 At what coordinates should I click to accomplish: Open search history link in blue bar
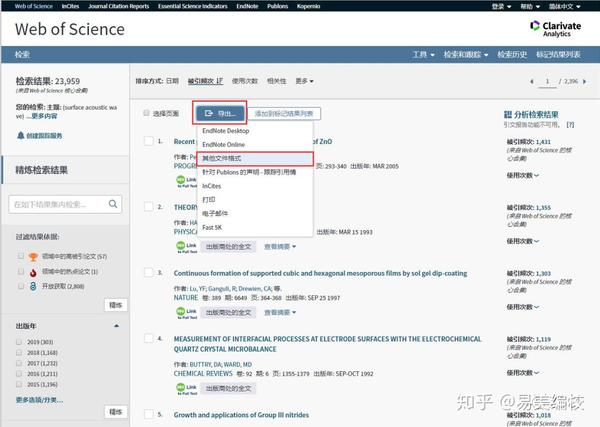pos(512,54)
